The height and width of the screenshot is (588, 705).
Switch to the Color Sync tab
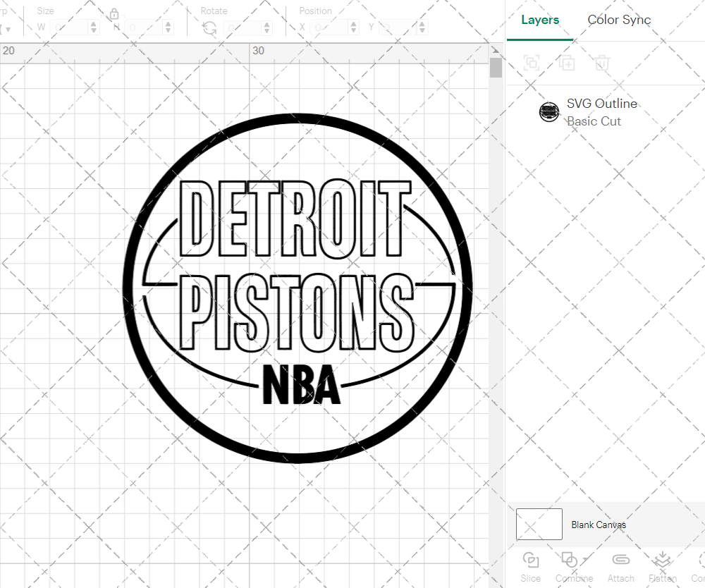[x=619, y=20]
